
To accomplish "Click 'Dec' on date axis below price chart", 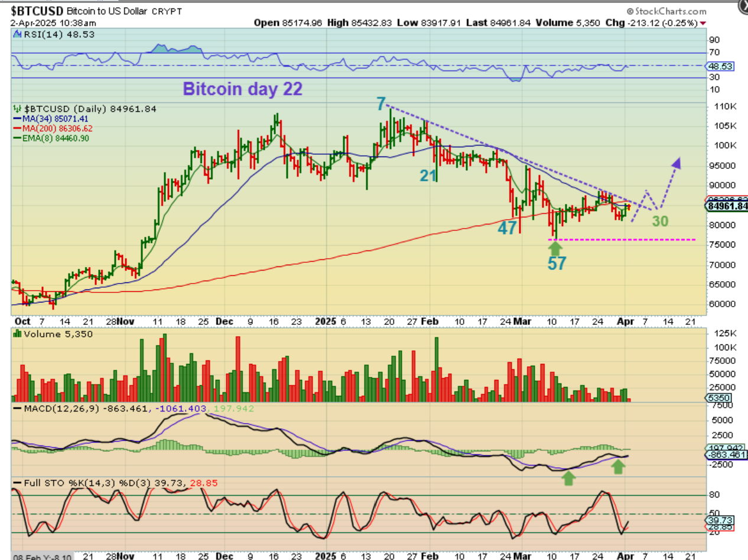I will [x=225, y=321].
